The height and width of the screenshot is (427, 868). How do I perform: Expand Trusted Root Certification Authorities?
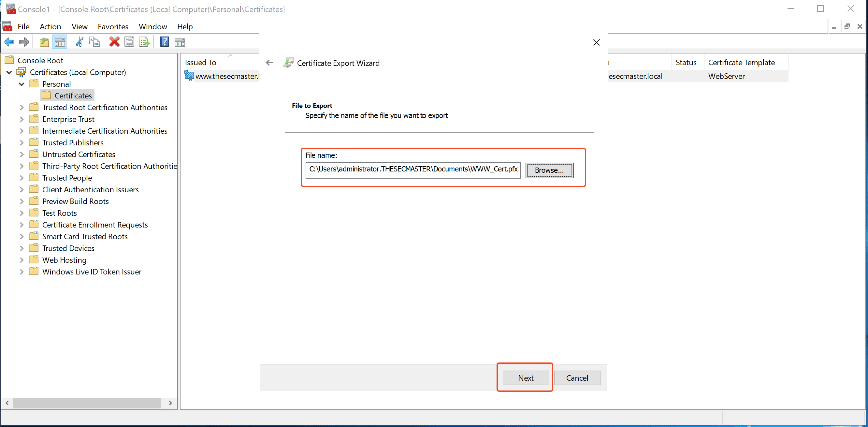(22, 108)
